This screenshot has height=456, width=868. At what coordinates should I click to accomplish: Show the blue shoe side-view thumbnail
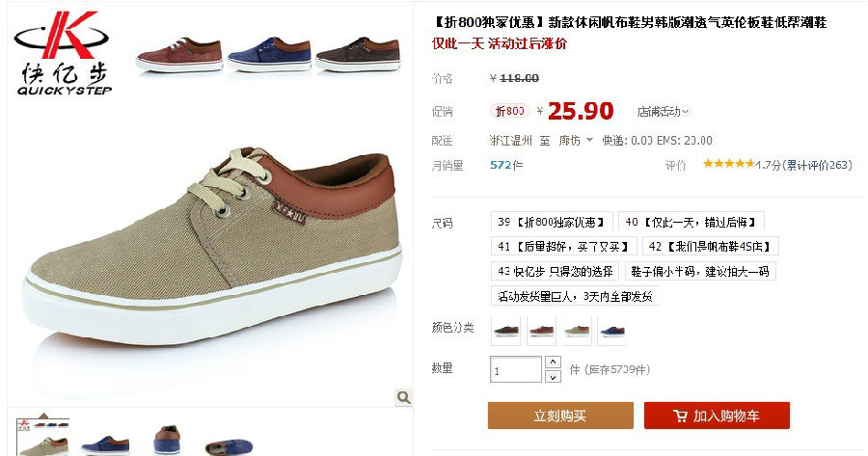[x=104, y=443]
